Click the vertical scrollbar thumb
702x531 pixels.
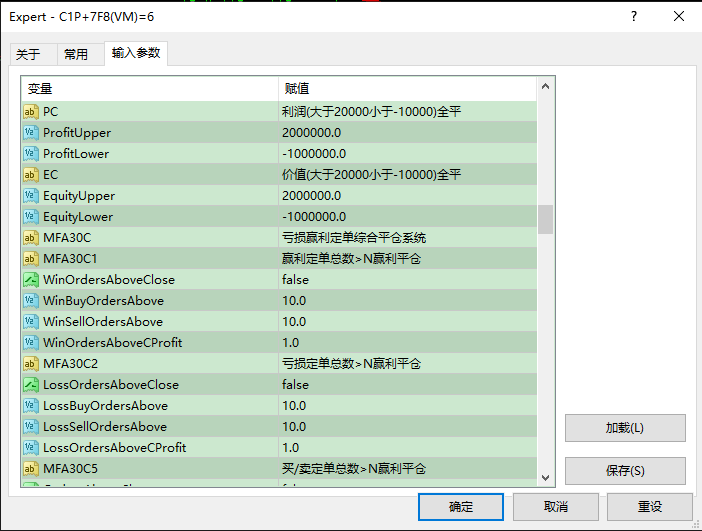tap(545, 219)
